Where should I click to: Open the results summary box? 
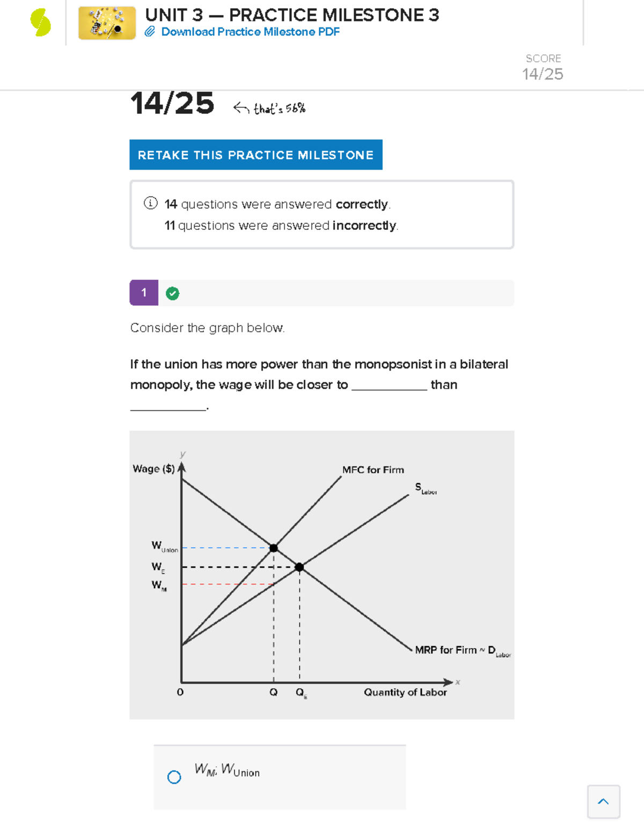pos(321,214)
